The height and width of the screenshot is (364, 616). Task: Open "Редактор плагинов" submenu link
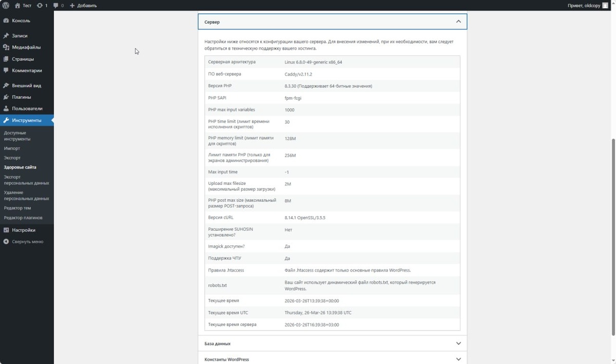[x=23, y=218]
